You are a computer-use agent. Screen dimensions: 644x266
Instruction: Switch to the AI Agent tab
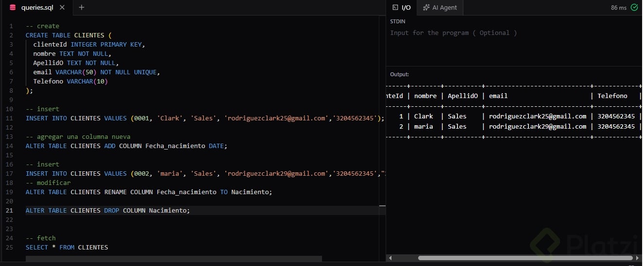440,8
